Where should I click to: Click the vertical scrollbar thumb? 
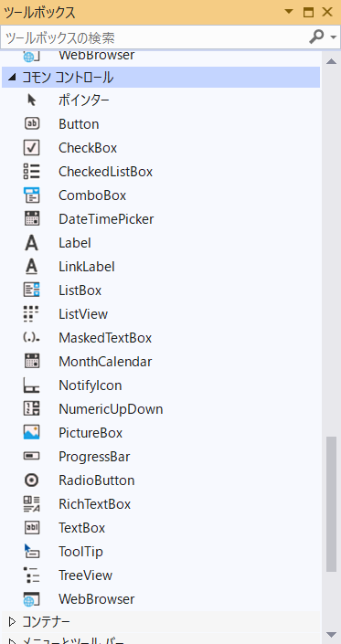pos(331,504)
